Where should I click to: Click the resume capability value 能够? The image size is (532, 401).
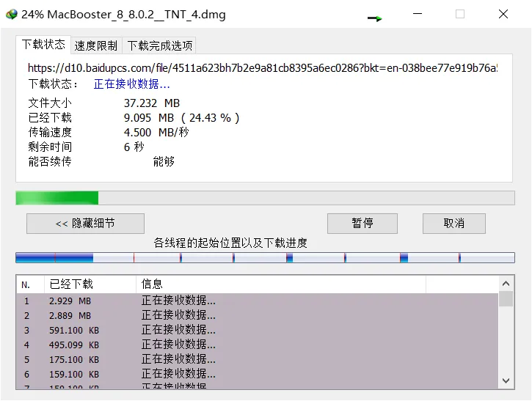click(164, 161)
